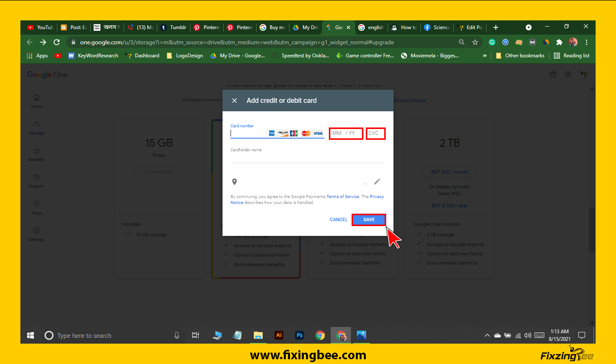Open Photoshop from the taskbar

pyautogui.click(x=299, y=335)
